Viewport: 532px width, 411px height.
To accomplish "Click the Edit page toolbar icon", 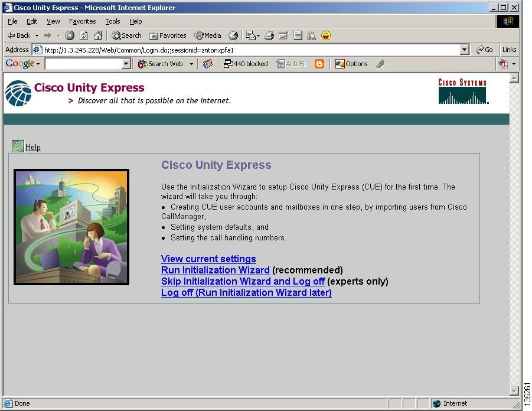I will pos(283,35).
